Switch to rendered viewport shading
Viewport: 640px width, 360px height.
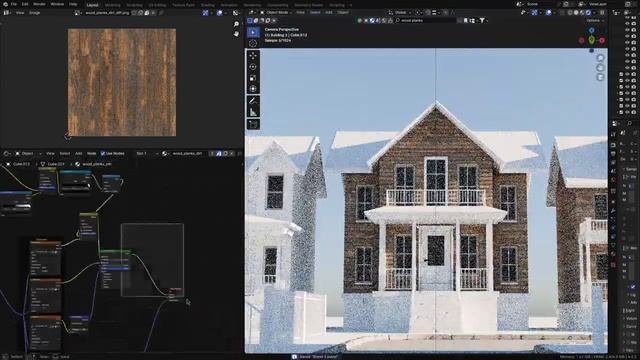[588, 13]
